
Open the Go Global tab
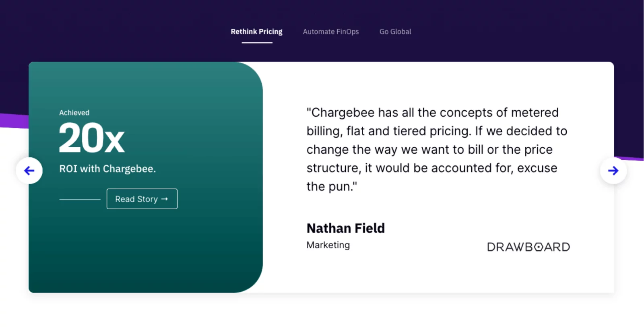pyautogui.click(x=395, y=32)
